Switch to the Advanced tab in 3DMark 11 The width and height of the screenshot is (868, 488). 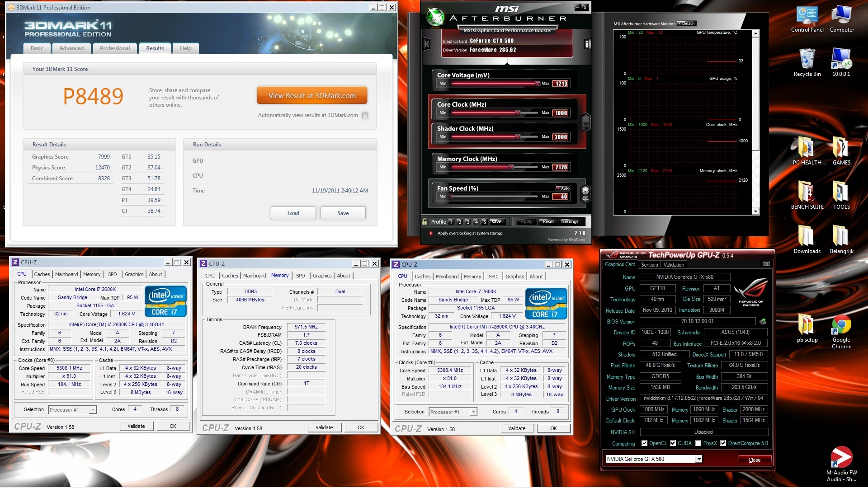(71, 48)
